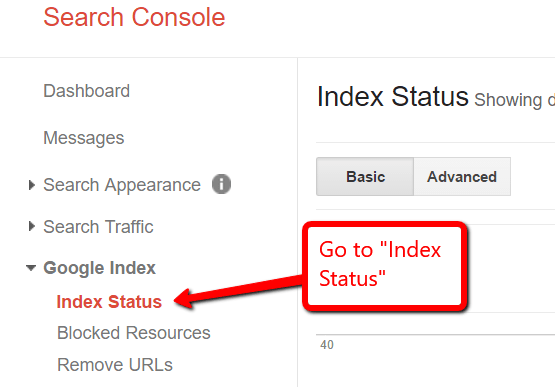Click the Search Traffic menu label
555x387 pixels.
(x=98, y=227)
